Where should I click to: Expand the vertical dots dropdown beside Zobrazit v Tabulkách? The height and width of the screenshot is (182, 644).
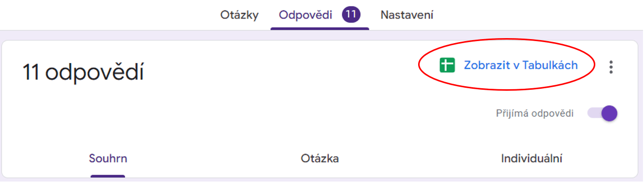coord(611,67)
